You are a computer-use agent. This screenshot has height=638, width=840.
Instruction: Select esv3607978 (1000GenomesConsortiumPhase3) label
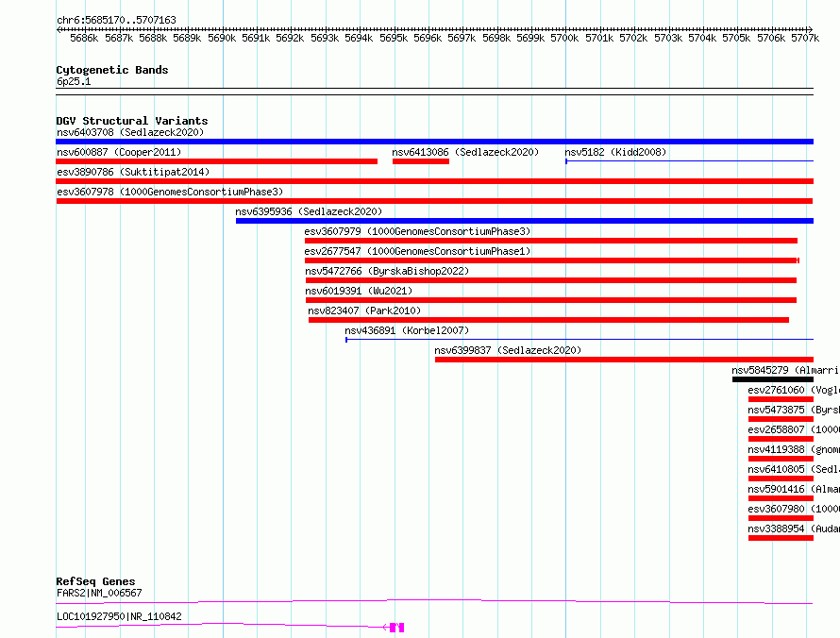170,192
